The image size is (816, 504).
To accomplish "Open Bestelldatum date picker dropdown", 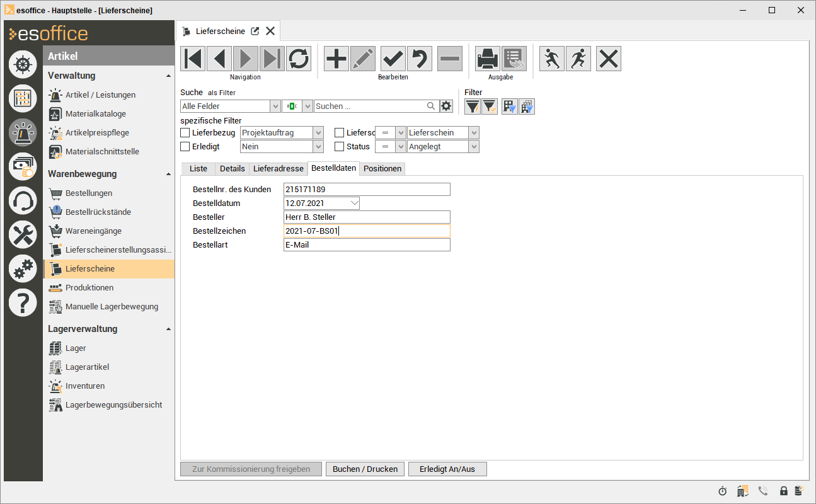I will pos(354,203).
